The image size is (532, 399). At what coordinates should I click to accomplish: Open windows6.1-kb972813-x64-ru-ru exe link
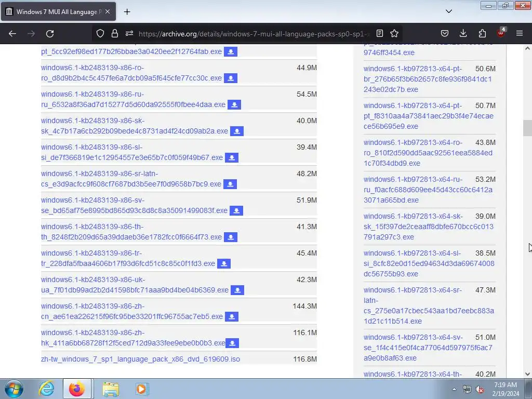click(x=428, y=190)
